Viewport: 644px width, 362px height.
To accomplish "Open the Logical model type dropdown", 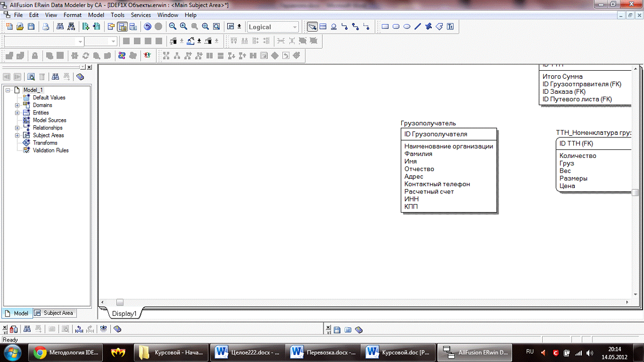I will pos(294,27).
